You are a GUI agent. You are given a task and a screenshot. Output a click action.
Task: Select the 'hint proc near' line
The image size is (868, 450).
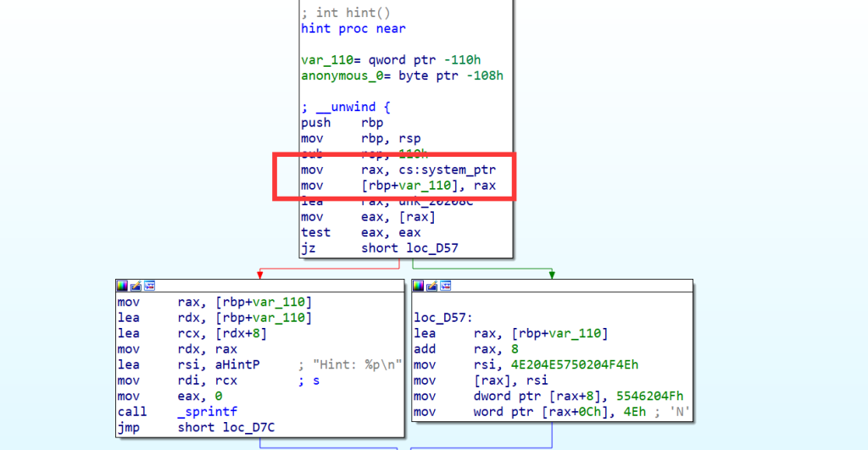pyautogui.click(x=353, y=29)
